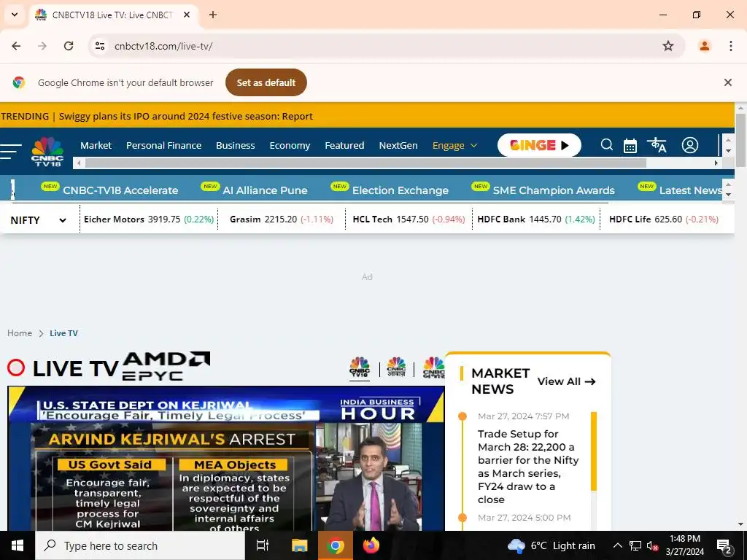
Task: Click Set as default button
Action: [x=266, y=82]
